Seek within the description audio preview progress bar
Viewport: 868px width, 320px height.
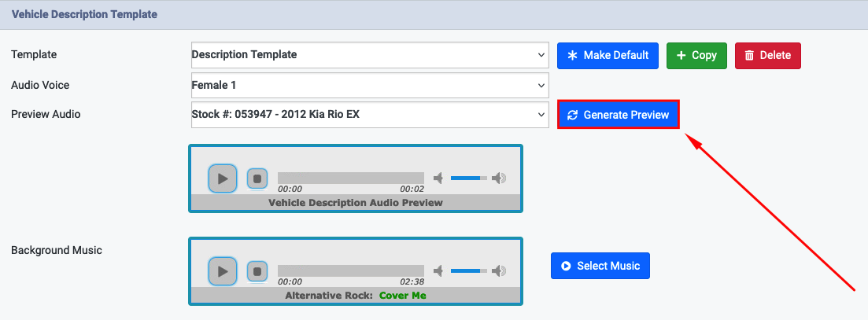(351, 178)
